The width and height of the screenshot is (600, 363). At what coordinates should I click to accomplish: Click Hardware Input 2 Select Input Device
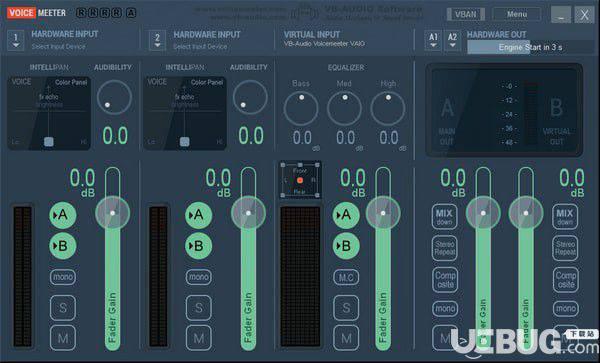[x=200, y=47]
